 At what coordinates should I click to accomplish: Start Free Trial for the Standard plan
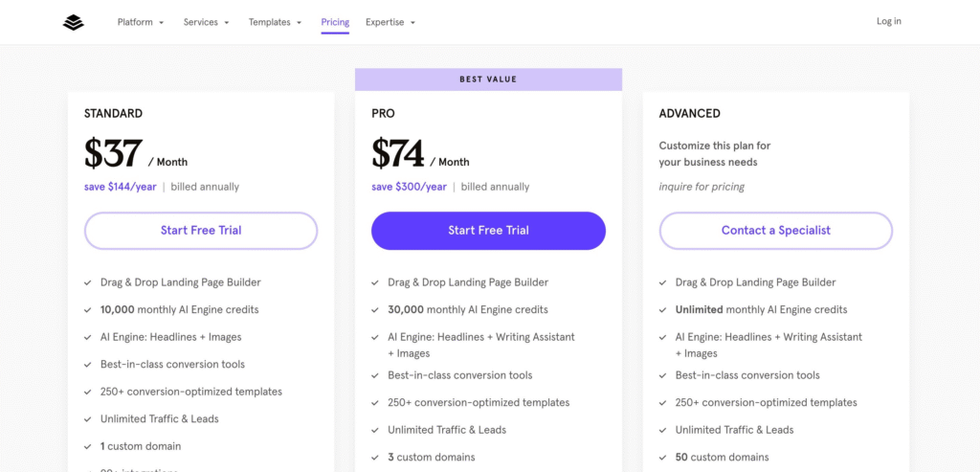[x=201, y=231]
